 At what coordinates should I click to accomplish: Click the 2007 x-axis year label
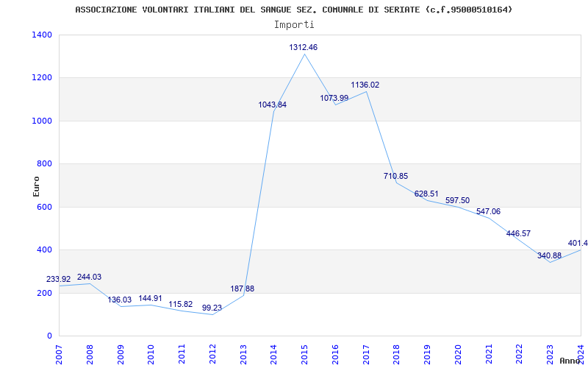click(58, 354)
